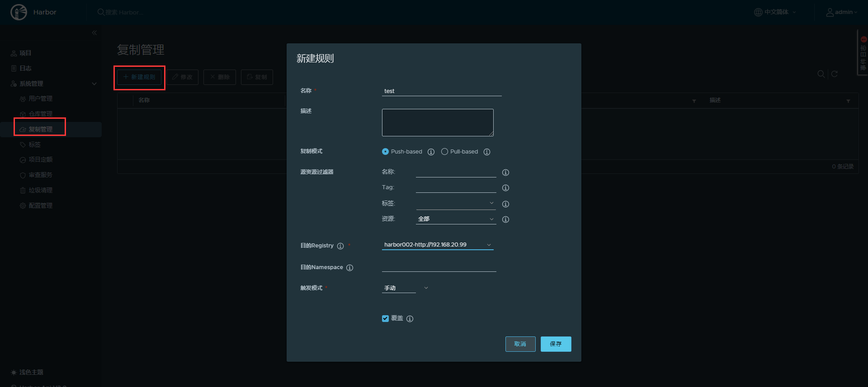The image size is (868, 387).
Task: Click the admin user icon
Action: (830, 12)
